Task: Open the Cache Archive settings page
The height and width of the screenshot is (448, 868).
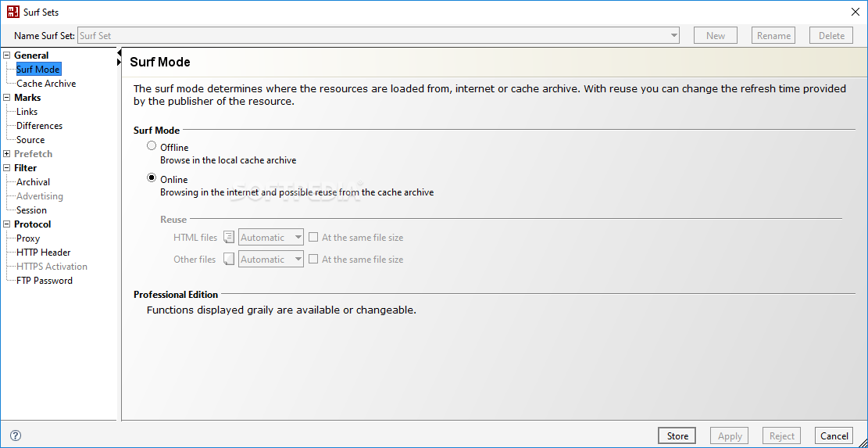Action: click(46, 84)
